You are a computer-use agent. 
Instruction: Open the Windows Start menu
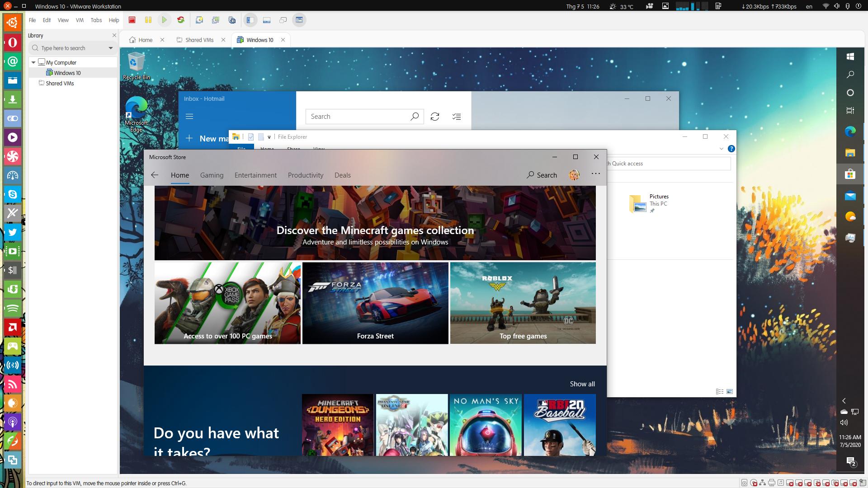pos(850,56)
